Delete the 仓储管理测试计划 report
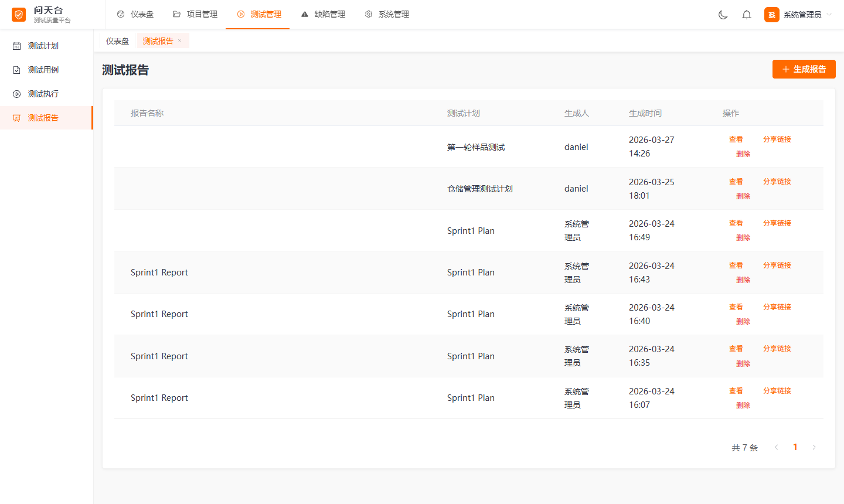 pos(743,196)
